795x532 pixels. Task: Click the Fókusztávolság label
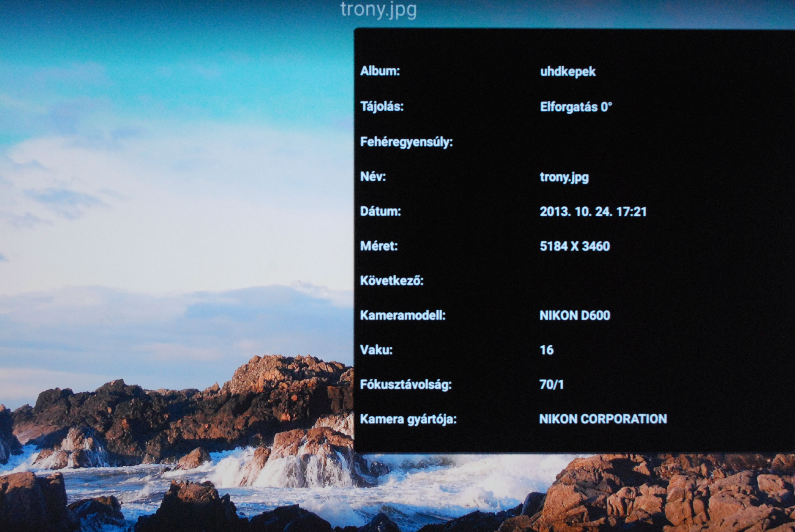[406, 385]
